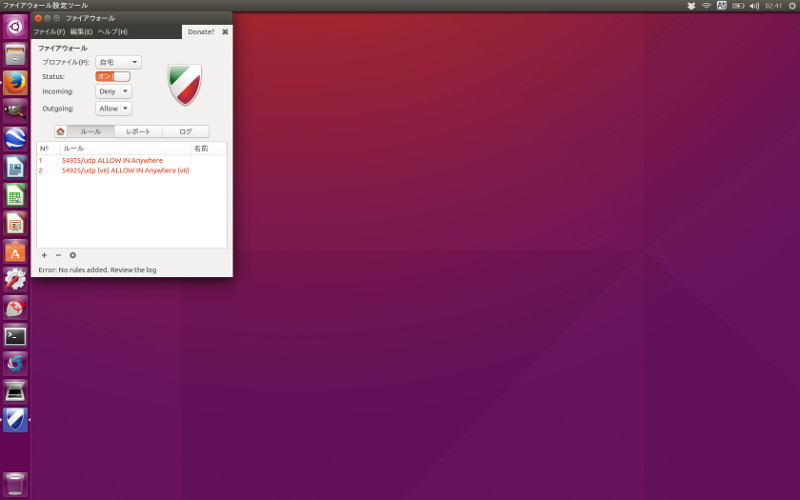Open Files manager in launcher

click(x=15, y=54)
